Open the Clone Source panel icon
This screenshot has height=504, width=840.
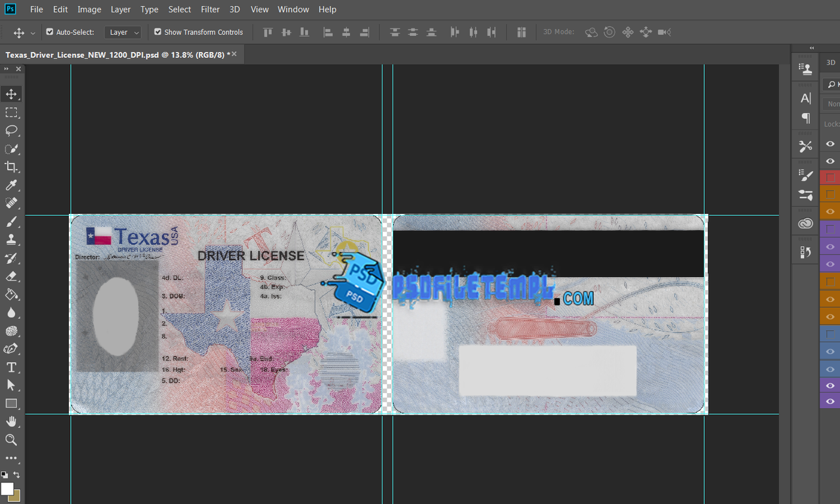click(806, 68)
